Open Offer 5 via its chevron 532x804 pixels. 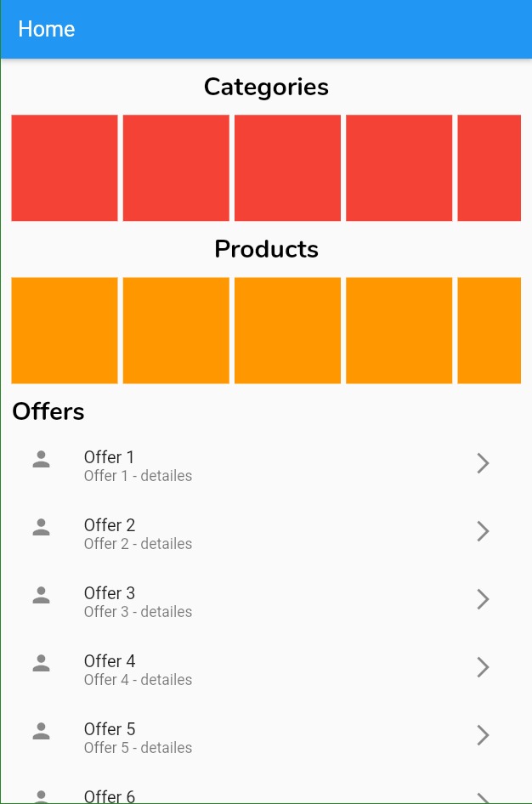point(483,735)
